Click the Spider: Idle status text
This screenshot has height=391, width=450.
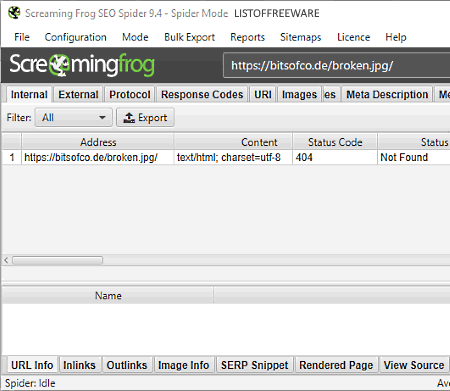30,383
